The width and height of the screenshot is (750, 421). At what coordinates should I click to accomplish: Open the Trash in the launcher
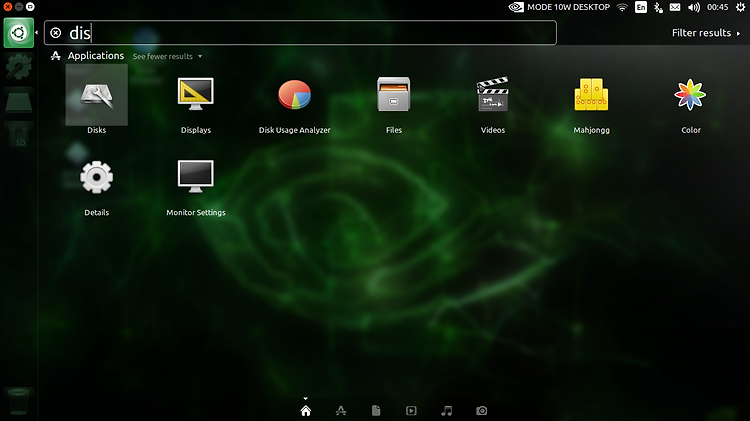[19, 401]
